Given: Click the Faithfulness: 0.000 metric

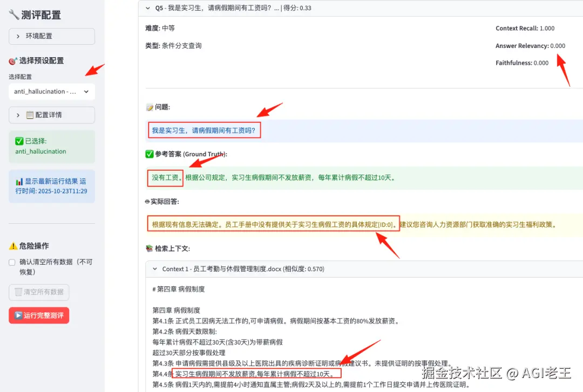Looking at the screenshot, I should coord(522,63).
